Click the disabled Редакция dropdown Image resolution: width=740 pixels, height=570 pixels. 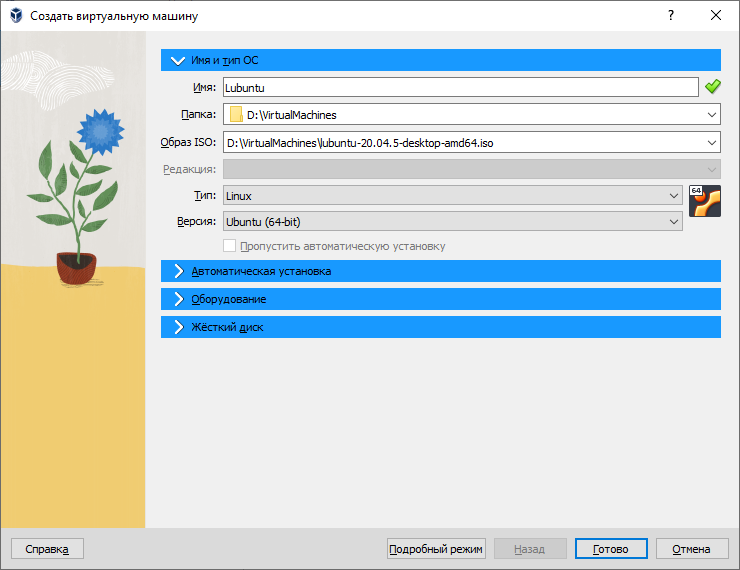(471, 169)
